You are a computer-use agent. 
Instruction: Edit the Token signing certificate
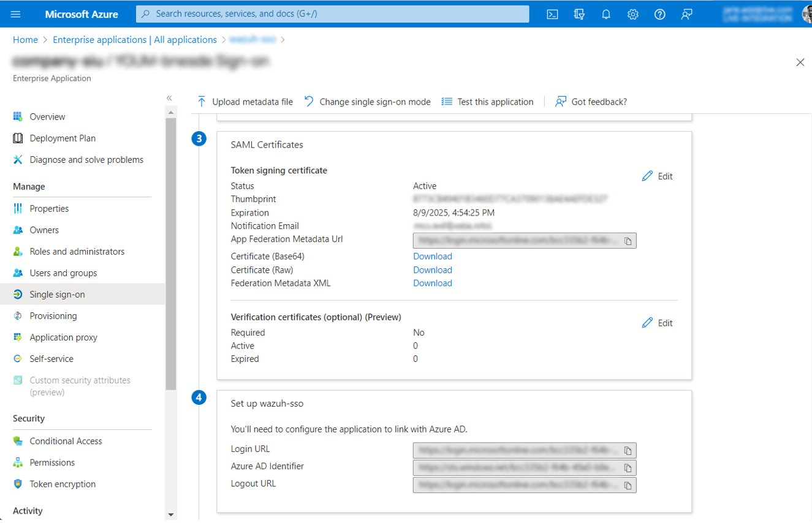pos(657,176)
